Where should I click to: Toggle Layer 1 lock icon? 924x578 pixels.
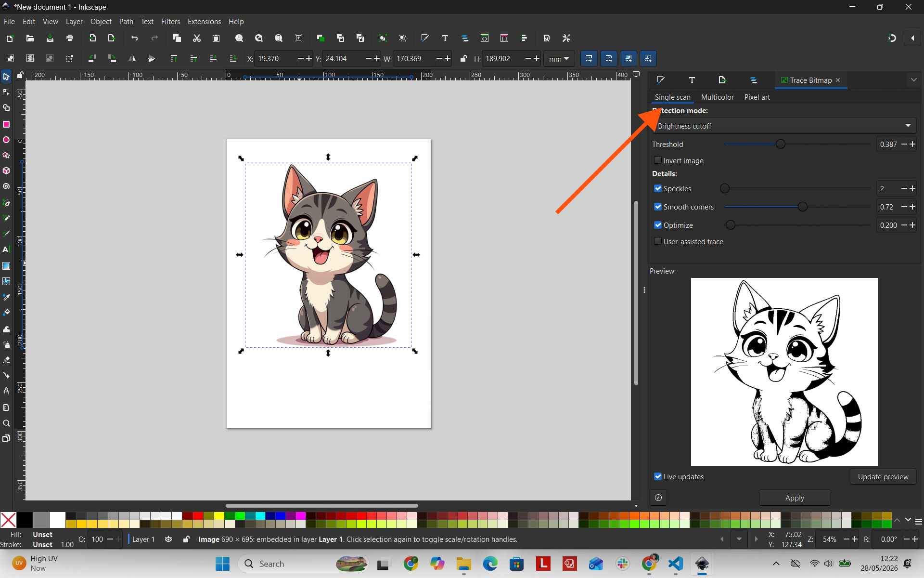(186, 539)
